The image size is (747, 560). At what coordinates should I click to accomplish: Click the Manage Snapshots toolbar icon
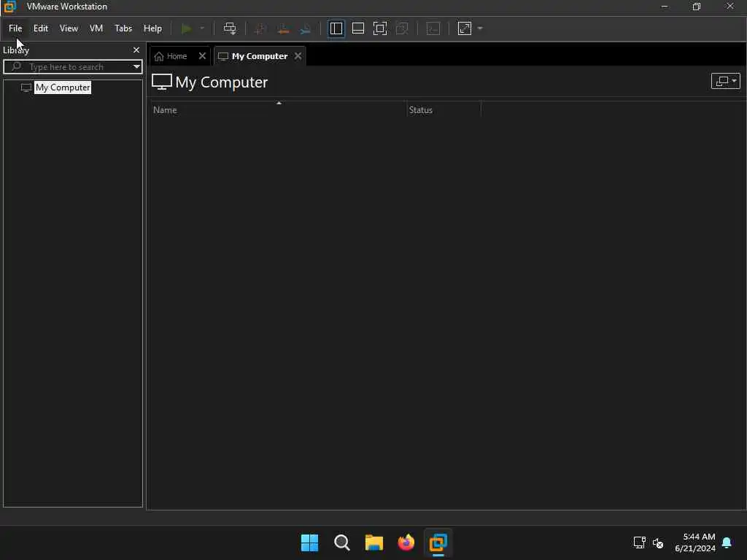click(306, 28)
